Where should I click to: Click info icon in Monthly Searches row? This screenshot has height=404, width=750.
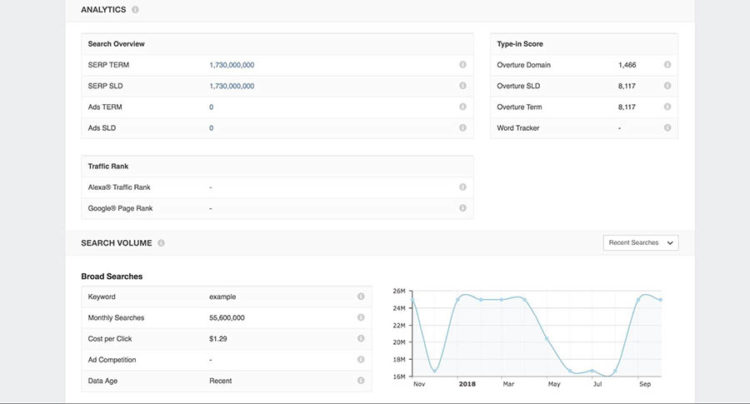tap(360, 318)
